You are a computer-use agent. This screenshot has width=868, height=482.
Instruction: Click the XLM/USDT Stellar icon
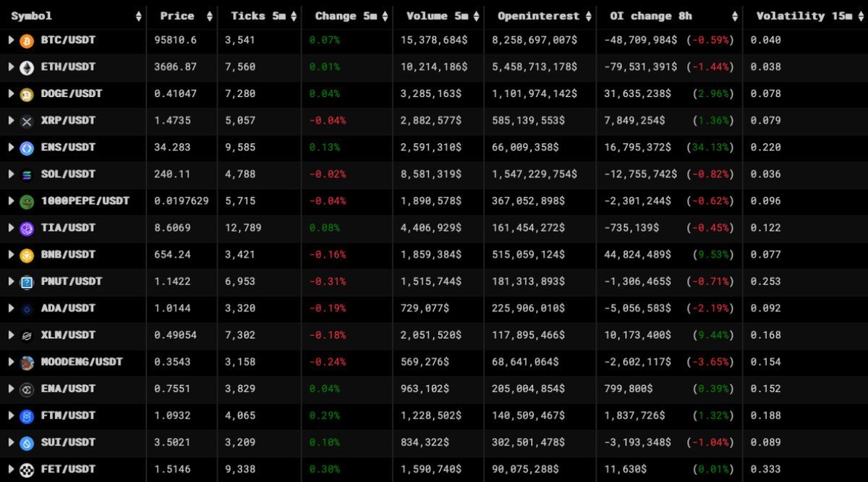click(x=27, y=335)
